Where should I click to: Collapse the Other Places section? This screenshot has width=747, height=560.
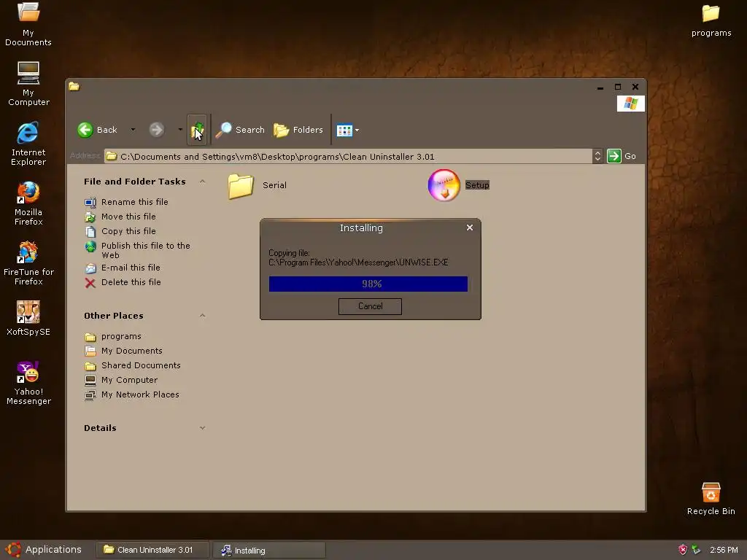coord(202,316)
